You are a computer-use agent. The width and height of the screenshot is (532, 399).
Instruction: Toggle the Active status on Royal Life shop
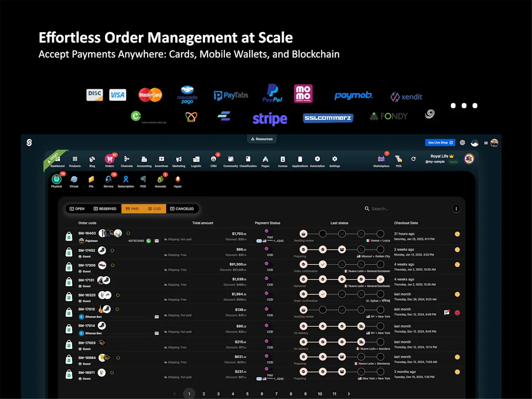[453, 161]
